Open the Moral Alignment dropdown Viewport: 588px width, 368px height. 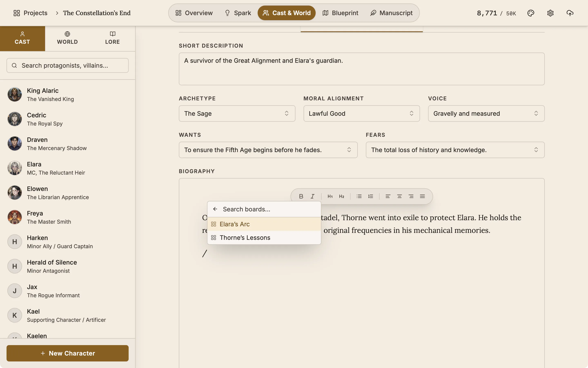[x=362, y=113]
